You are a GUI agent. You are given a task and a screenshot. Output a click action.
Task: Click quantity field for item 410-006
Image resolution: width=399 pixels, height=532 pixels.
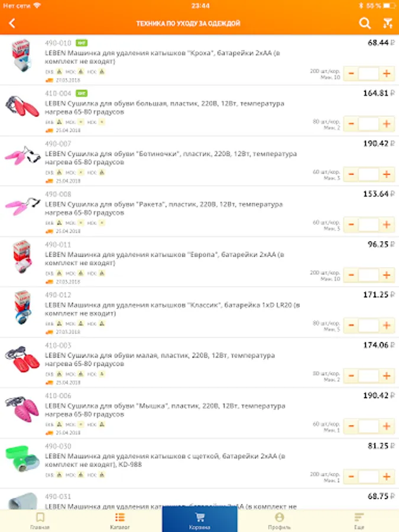[368, 426]
